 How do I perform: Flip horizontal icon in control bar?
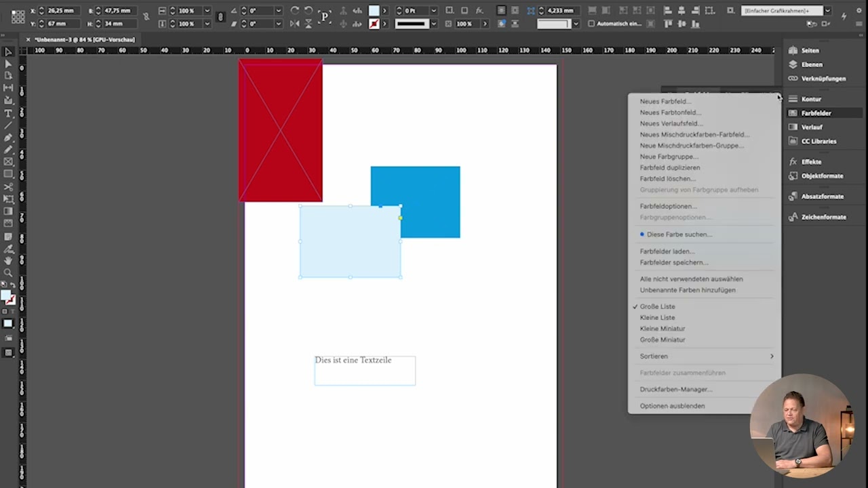click(295, 24)
